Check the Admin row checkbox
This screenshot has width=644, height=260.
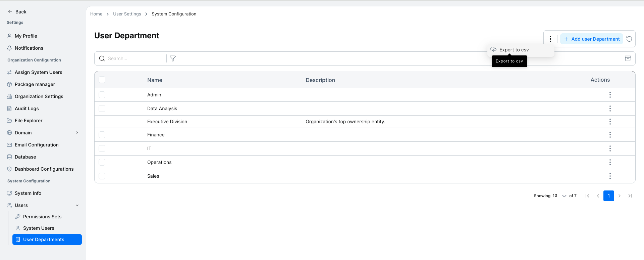point(102,95)
